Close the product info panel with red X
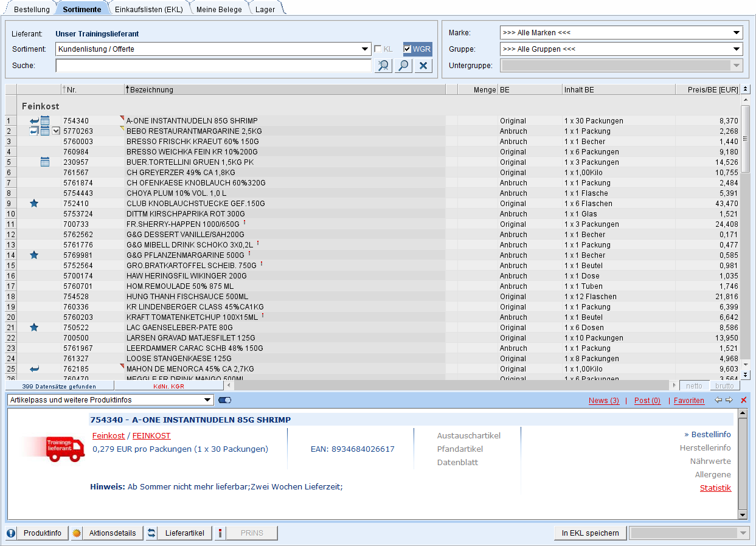Image resolution: width=756 pixels, height=546 pixels. (x=743, y=400)
